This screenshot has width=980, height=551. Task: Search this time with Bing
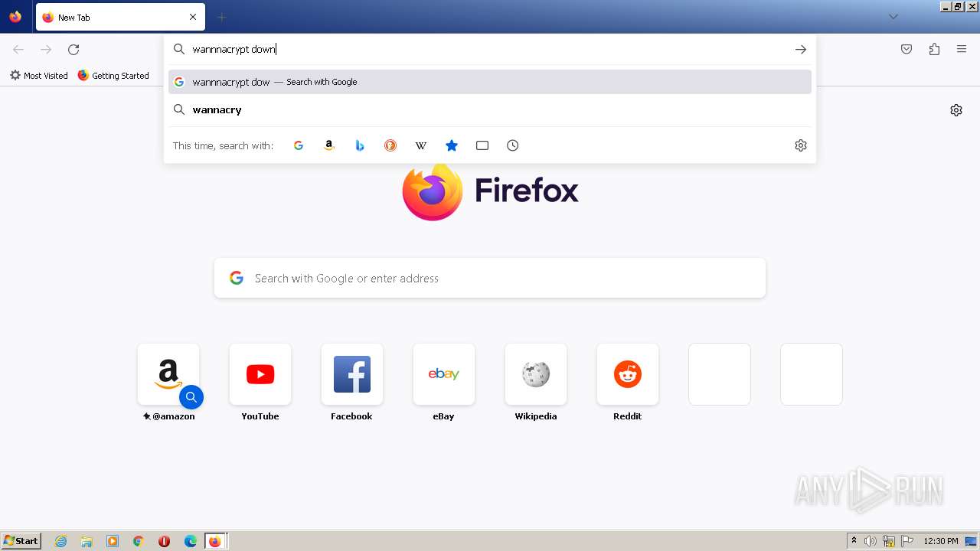pos(360,145)
